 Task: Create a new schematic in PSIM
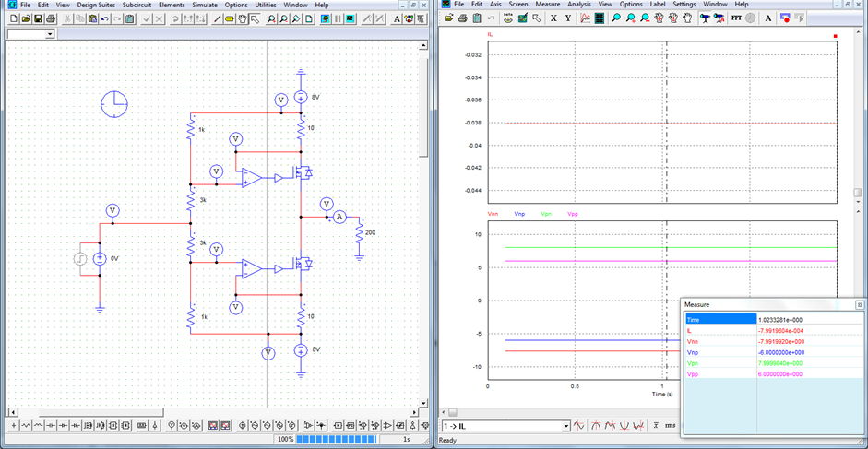13,18
